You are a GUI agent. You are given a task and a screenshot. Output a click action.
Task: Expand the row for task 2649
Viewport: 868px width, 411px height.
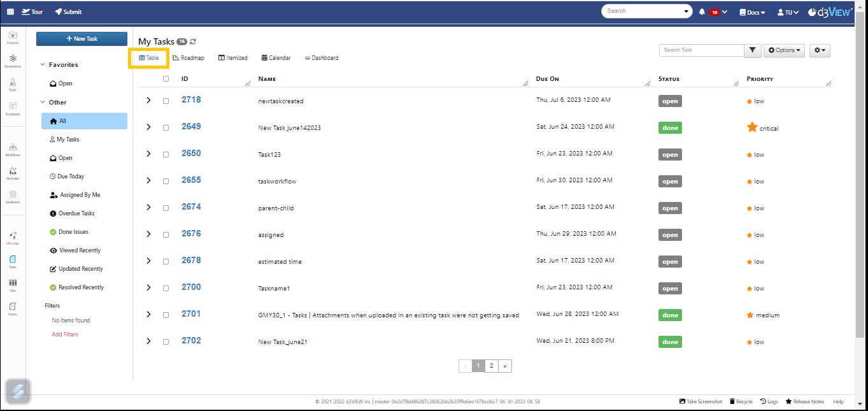[148, 127]
